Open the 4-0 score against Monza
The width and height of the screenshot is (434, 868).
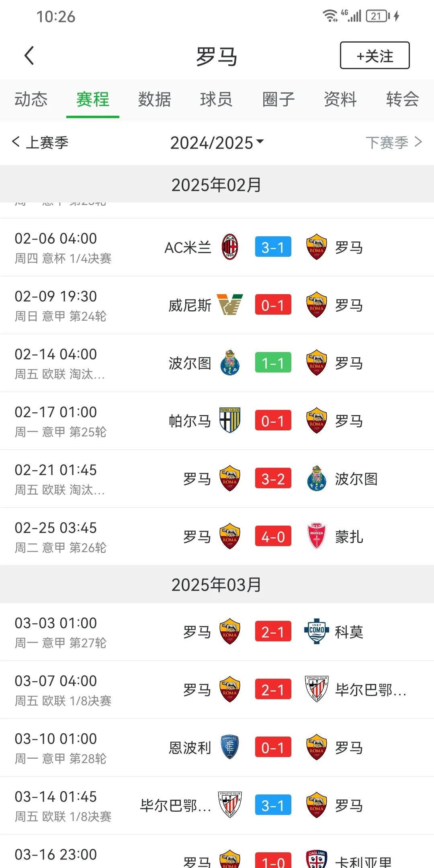pos(273,536)
